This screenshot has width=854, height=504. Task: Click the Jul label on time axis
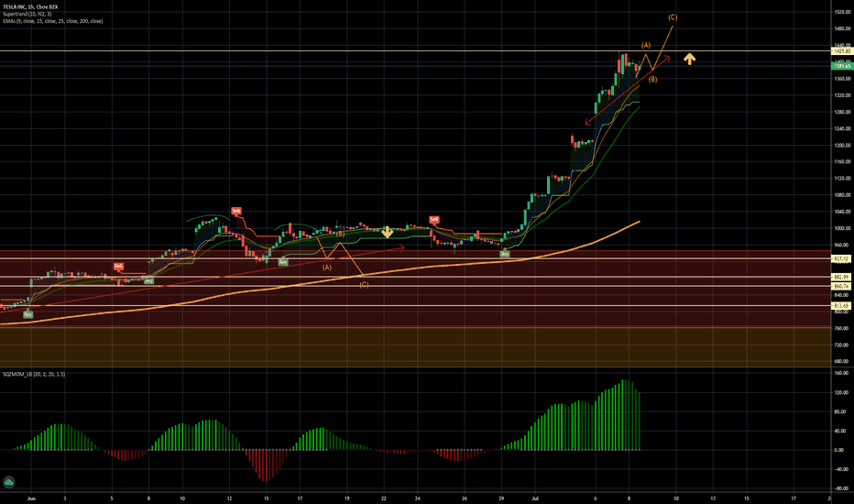(535, 498)
